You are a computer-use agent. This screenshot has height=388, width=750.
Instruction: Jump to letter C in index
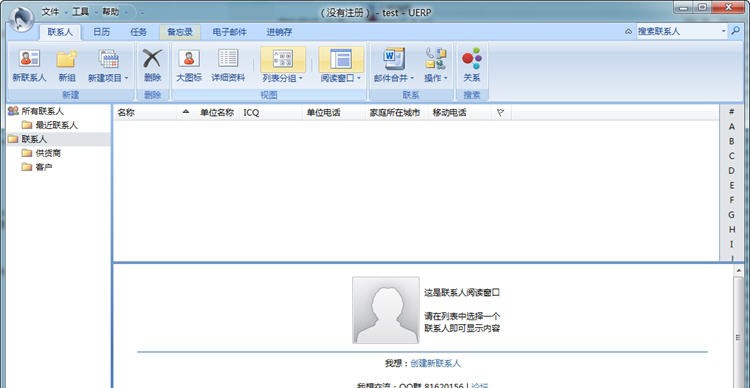[x=731, y=155]
